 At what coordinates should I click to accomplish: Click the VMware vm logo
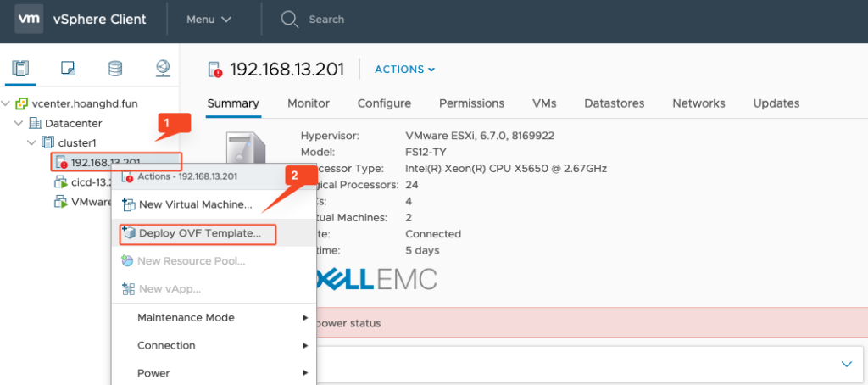29,19
